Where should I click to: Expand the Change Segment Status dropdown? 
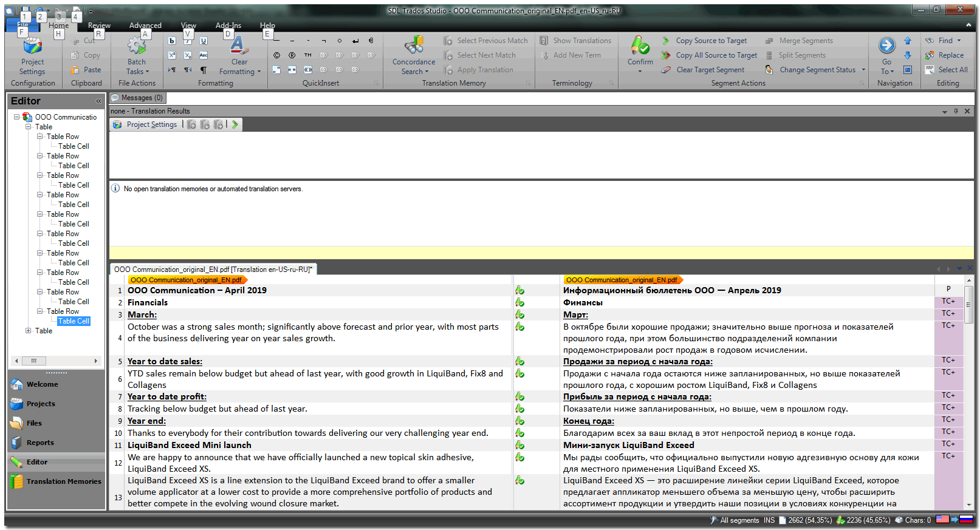click(x=863, y=70)
